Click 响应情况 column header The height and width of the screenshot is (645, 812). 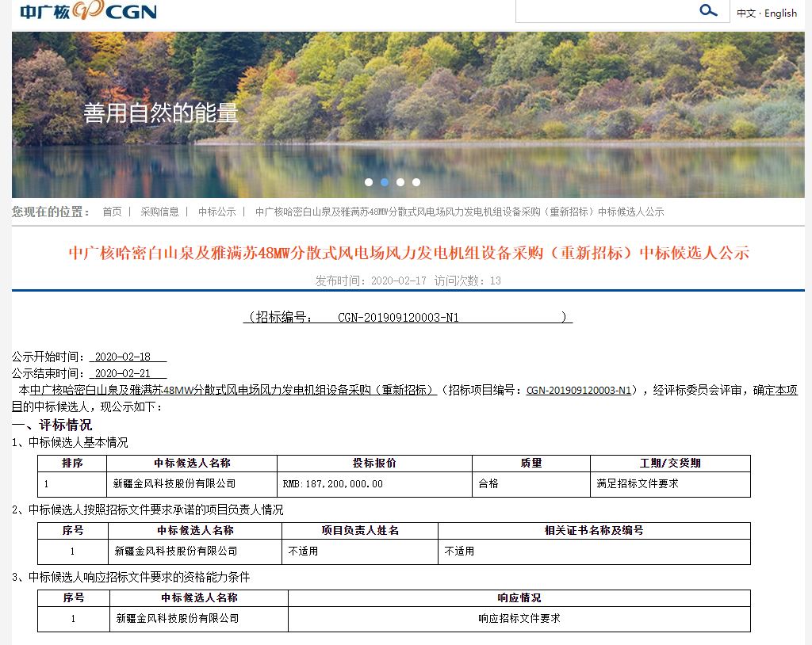pos(519,598)
